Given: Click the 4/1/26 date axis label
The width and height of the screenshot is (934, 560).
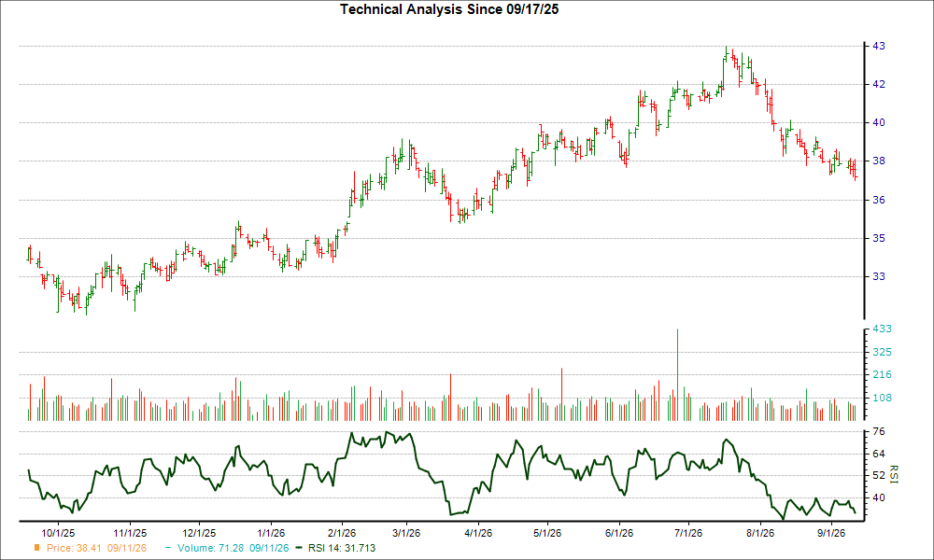Looking at the screenshot, I should point(477,533).
